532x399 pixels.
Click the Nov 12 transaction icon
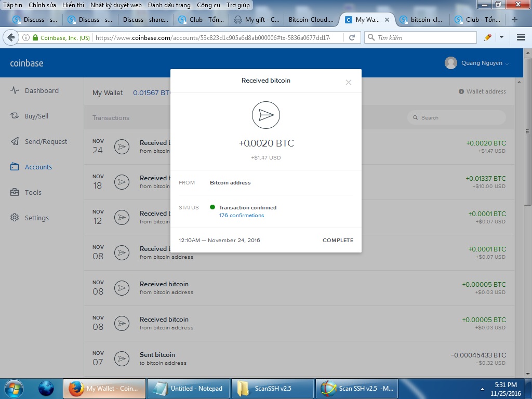coord(122,218)
